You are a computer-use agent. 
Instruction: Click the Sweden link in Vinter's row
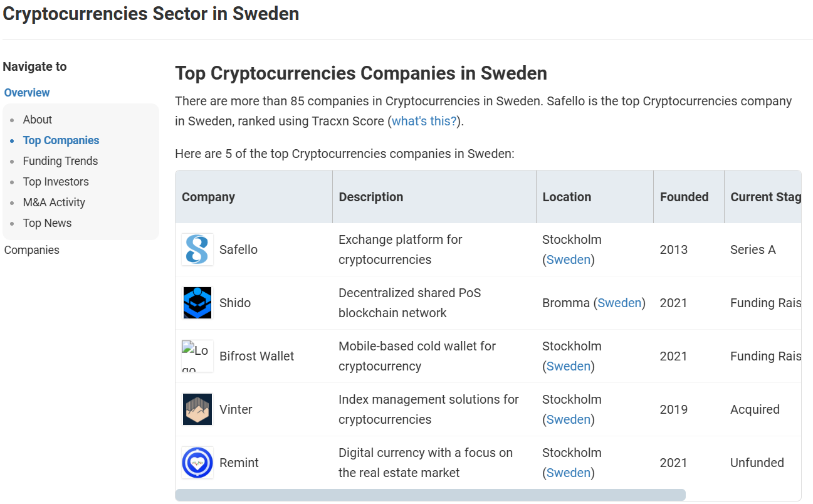point(569,419)
